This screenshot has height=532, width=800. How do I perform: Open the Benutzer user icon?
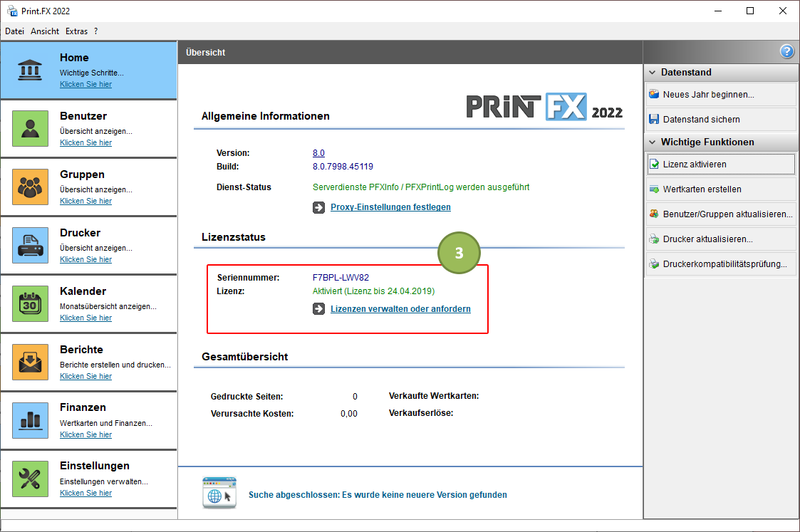30,128
